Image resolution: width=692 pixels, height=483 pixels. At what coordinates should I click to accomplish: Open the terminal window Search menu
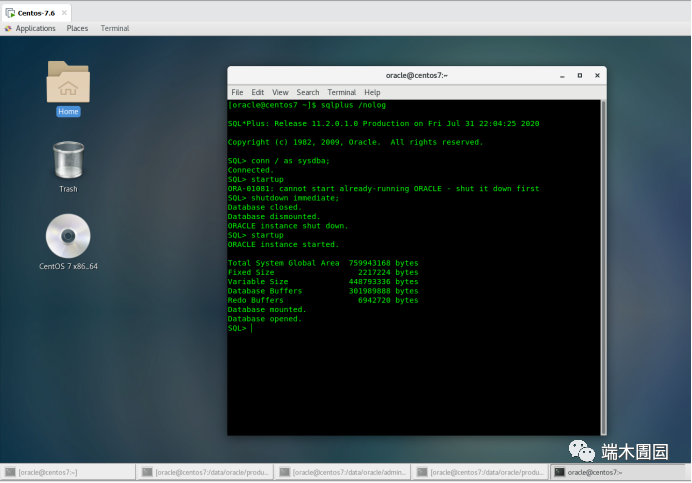point(308,92)
